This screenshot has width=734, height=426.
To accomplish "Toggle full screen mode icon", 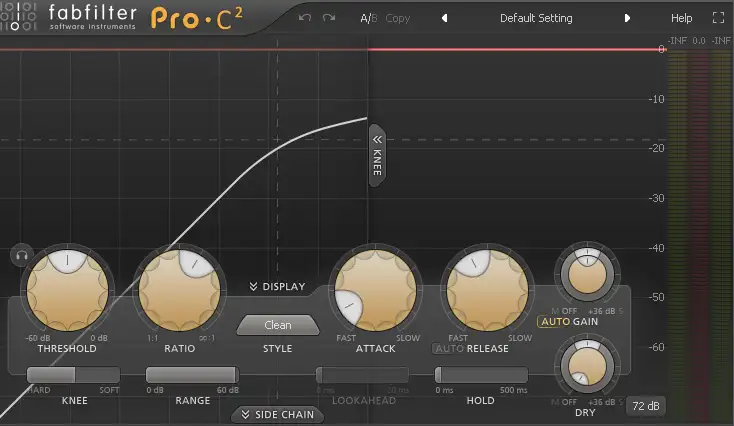I will point(718,18).
